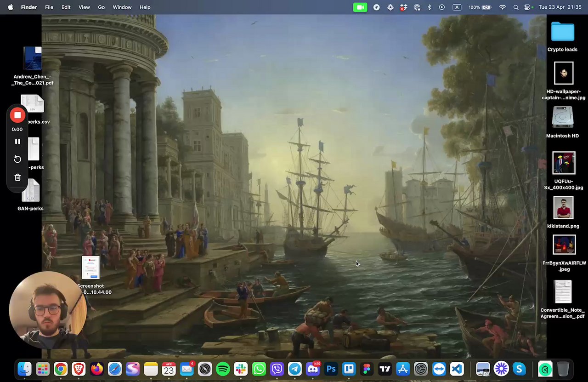This screenshot has width=588, height=382.
Task: Select the kikistand.png image file
Action: 563,208
